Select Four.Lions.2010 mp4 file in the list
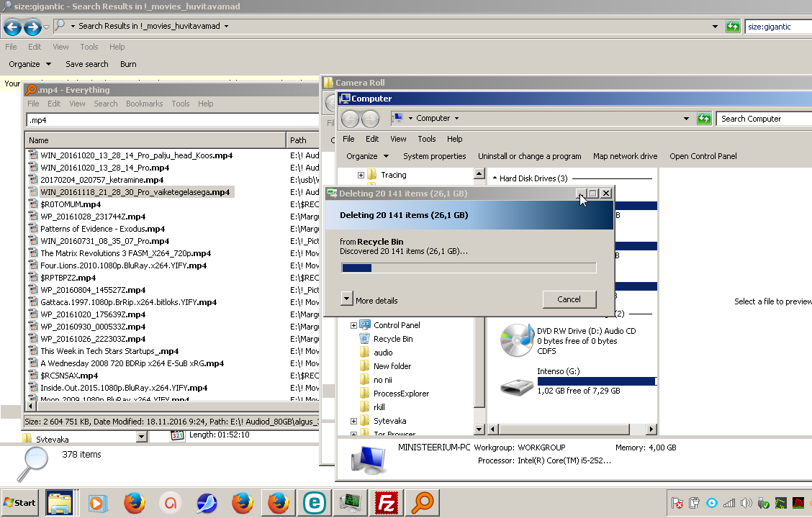The width and height of the screenshot is (812, 518). pyautogui.click(x=123, y=265)
